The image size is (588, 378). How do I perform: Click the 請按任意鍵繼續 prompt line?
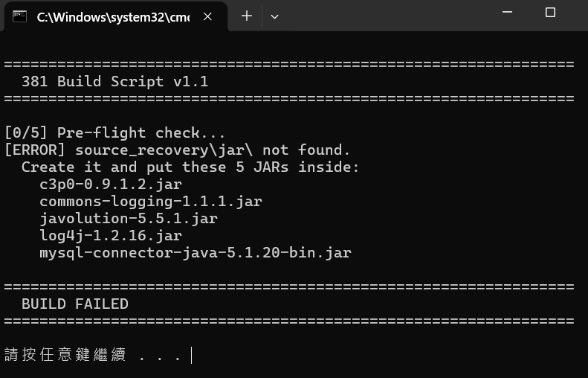pos(93,355)
